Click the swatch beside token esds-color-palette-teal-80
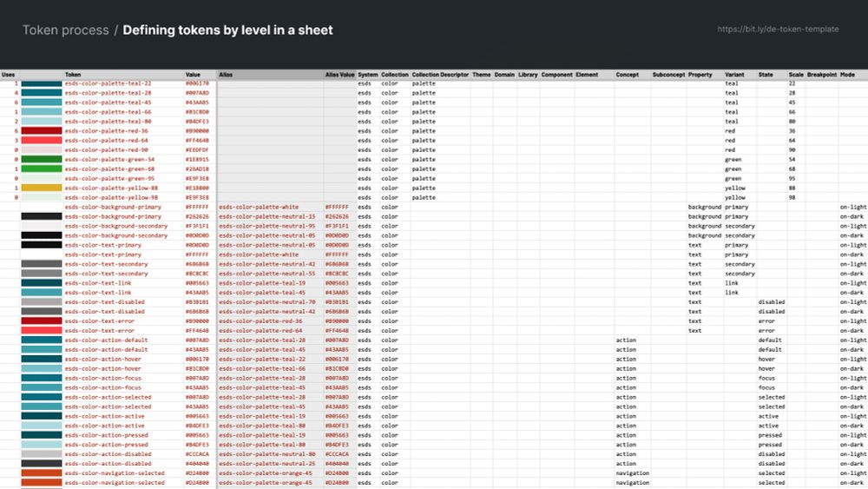The image size is (868, 489). [42, 122]
